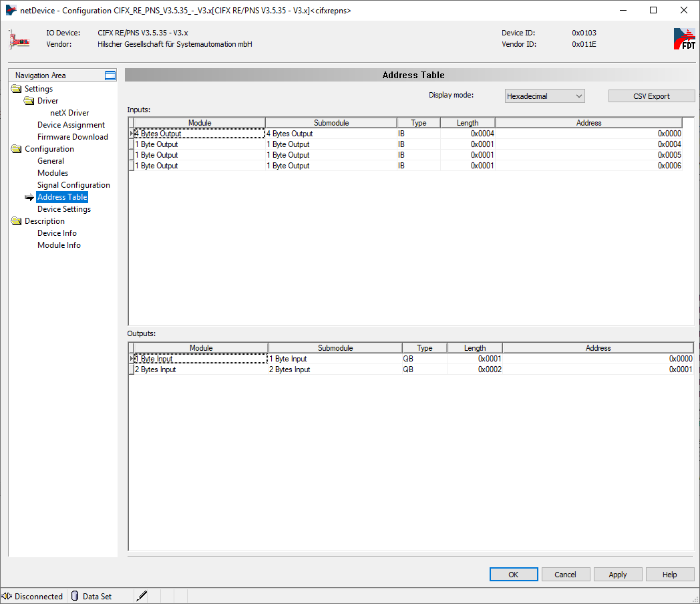Open Signal Configuration page
700x604 pixels.
pyautogui.click(x=73, y=185)
